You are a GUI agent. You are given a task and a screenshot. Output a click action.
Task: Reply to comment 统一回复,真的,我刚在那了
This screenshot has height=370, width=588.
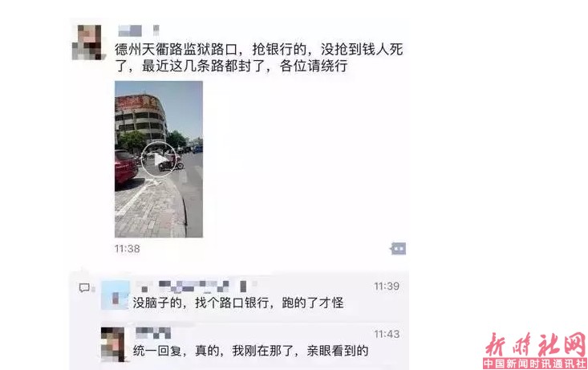(x=250, y=351)
